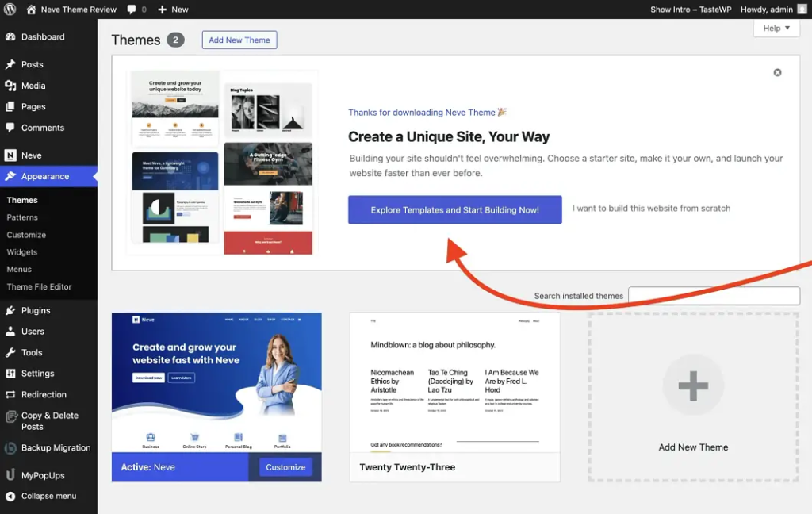Click the admin avatar in top bar
812x514 pixels.
pyautogui.click(x=802, y=10)
